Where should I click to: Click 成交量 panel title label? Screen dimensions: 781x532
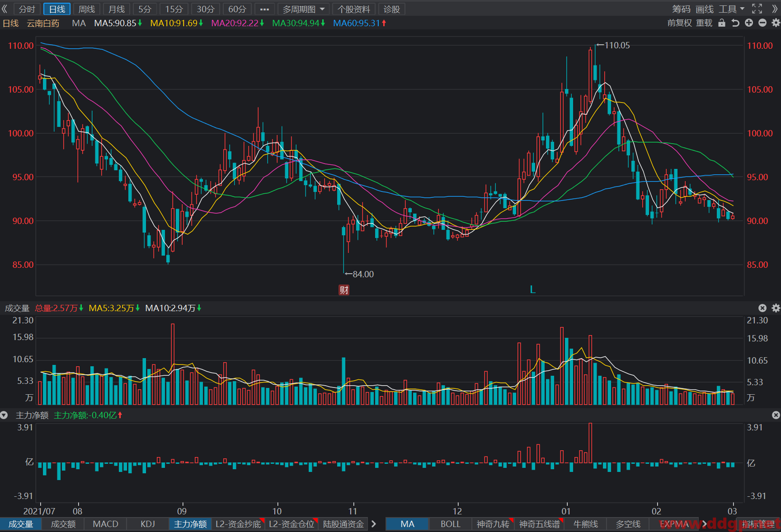tap(17, 308)
